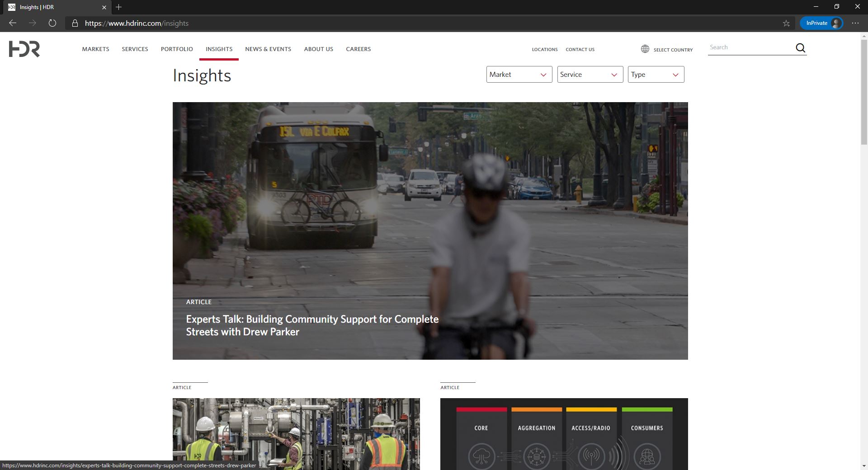Click the InPrivate profile button
Screen dimensions: 868x470
tap(821, 23)
